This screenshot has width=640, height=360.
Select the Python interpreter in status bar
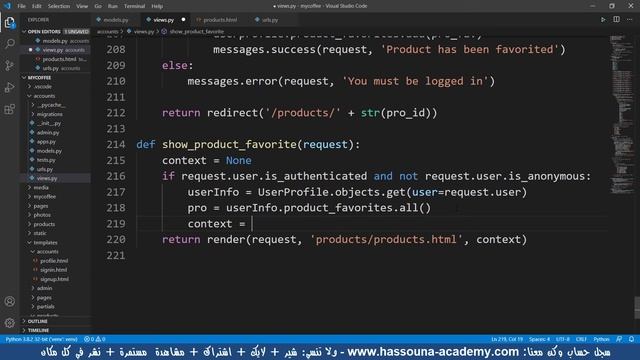click(x=41, y=339)
